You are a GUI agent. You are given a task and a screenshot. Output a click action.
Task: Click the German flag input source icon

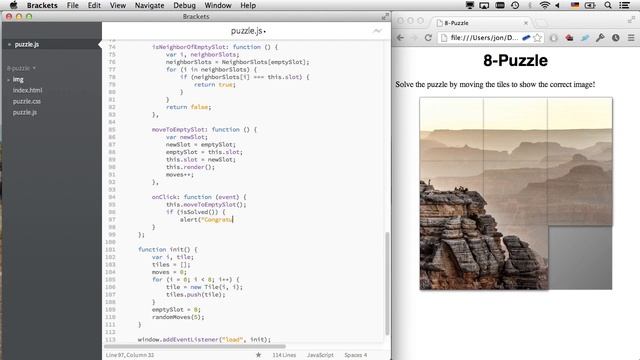575,5
